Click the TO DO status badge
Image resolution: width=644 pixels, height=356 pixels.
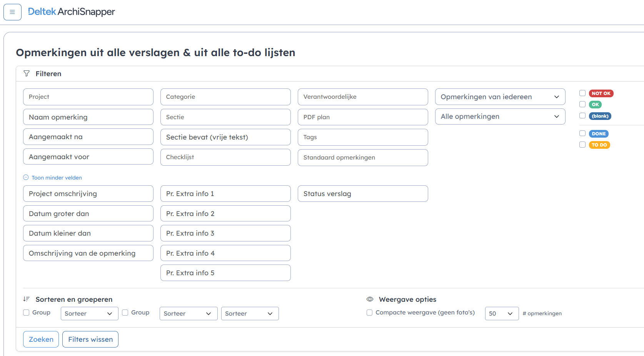[599, 145]
